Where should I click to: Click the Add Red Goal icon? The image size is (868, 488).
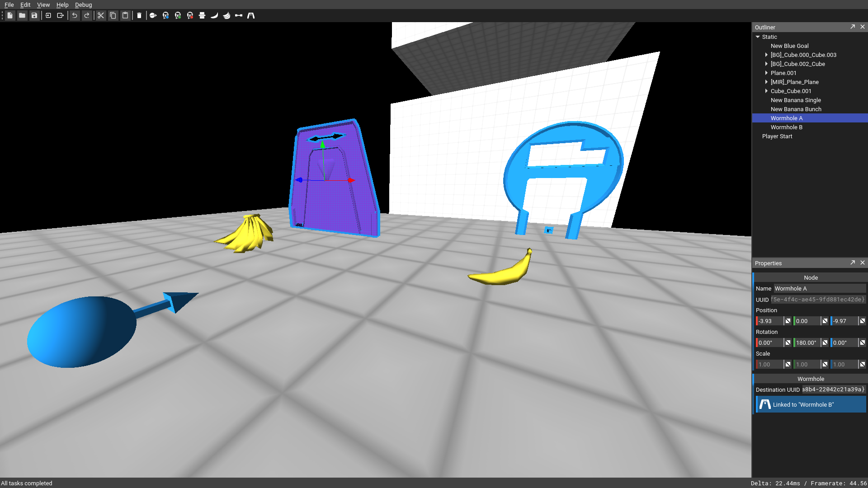190,15
